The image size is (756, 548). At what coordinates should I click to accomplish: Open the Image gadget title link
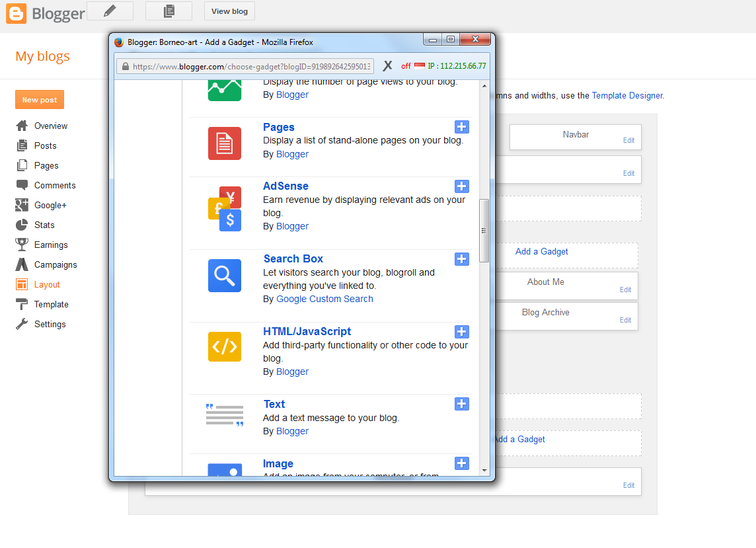[x=278, y=464]
